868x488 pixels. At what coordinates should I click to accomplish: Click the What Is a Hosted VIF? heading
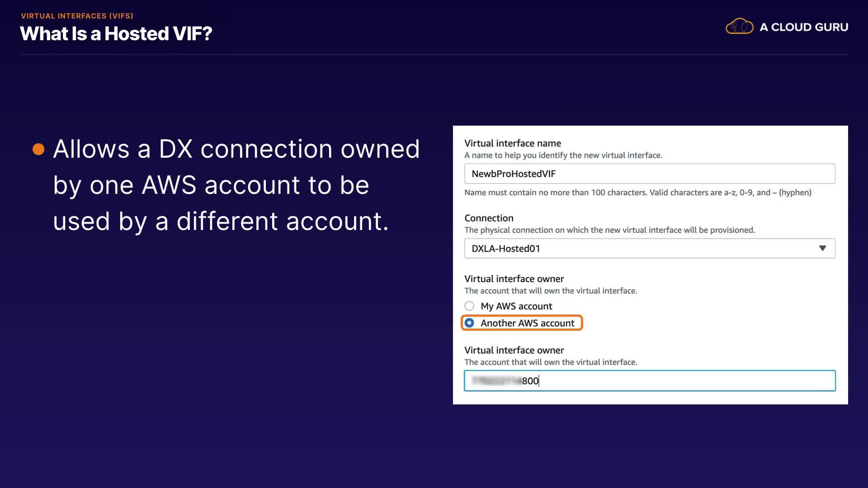(116, 34)
